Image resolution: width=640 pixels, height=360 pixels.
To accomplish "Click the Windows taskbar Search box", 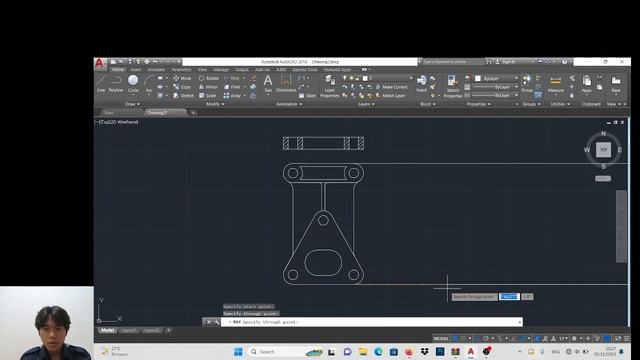I will [286, 351].
